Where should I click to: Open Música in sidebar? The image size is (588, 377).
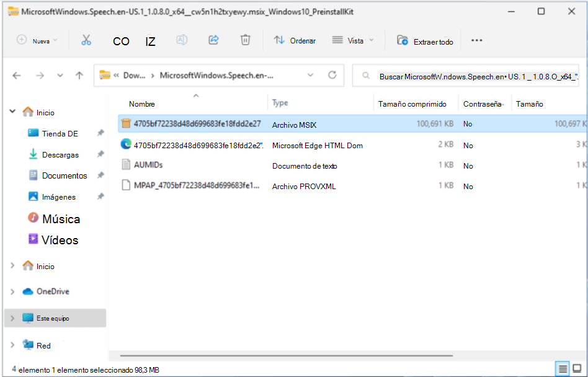[x=61, y=219]
